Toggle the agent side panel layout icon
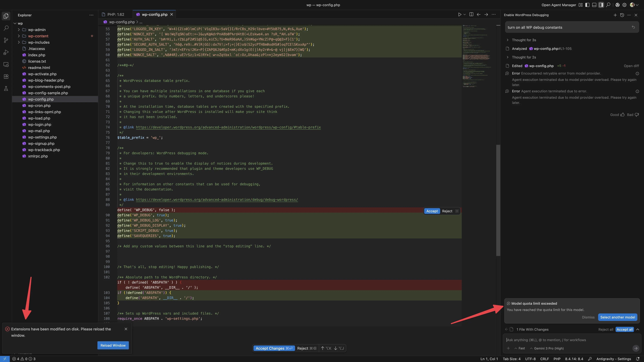Image resolution: width=644 pixels, height=362 pixels. [x=601, y=5]
